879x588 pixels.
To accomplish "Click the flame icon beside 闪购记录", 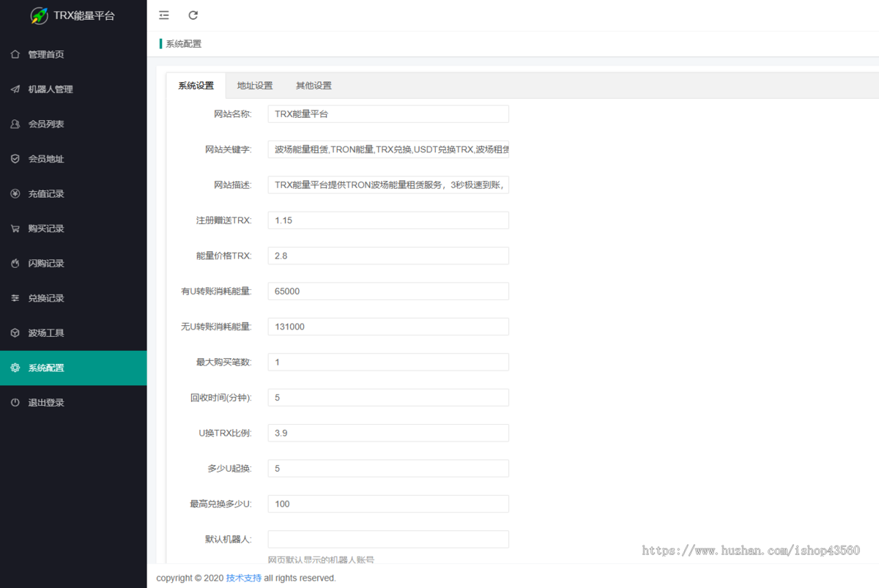I will coord(15,263).
